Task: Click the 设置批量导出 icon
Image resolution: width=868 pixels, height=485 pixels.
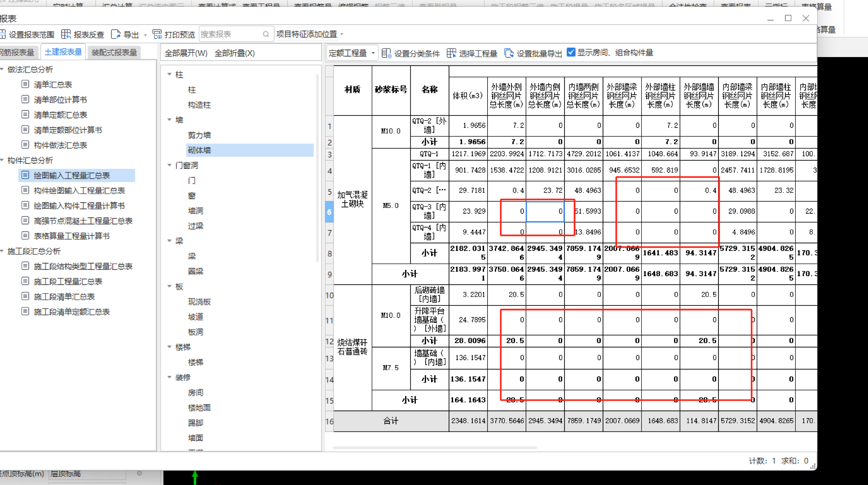Action: [x=509, y=53]
